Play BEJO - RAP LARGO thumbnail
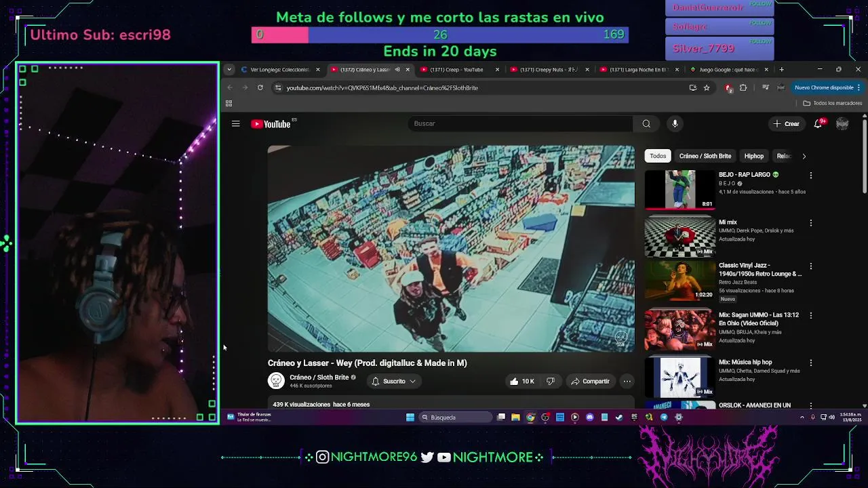Viewport: 868px width, 488px height. pyautogui.click(x=679, y=189)
